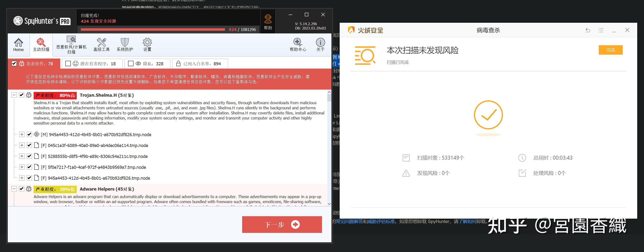Open 帮助中心 help center
Screen dimensions: 644x252
click(x=298, y=45)
